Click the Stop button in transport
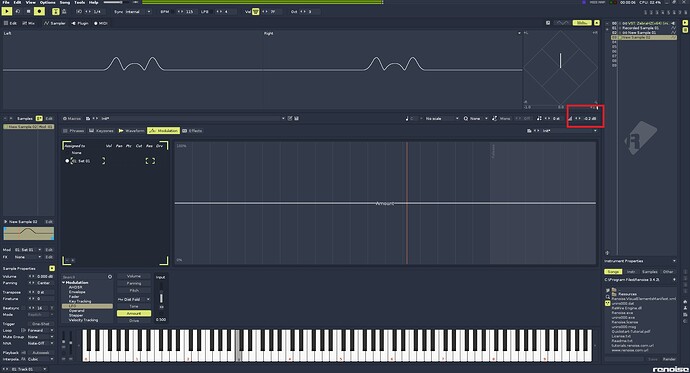Viewport: 690px width, 373px height. (29, 11)
